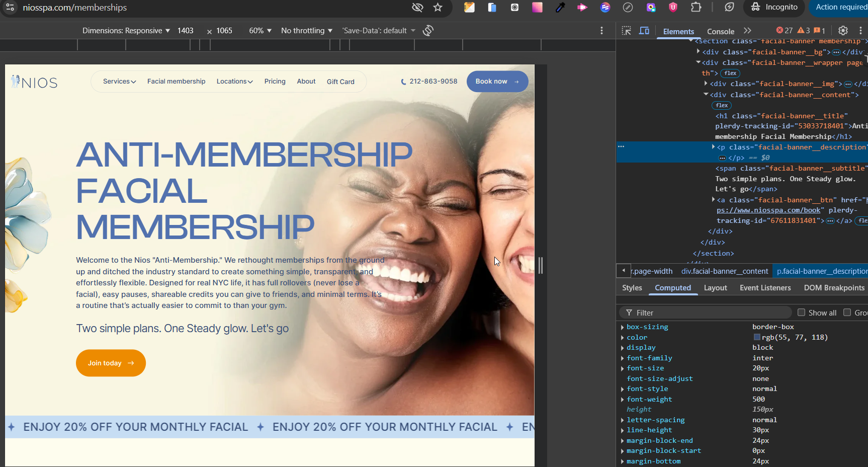Image resolution: width=868 pixels, height=467 pixels.
Task: Click the NIOS logo
Action: pos(34,82)
